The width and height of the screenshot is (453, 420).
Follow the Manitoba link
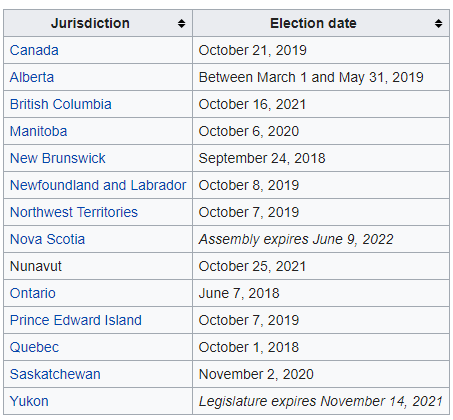[38, 131]
